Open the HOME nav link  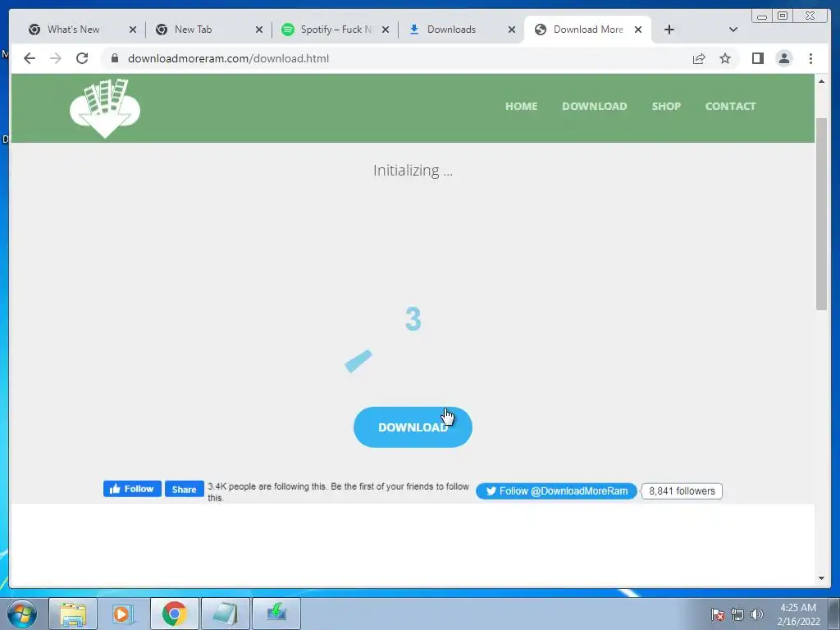click(x=521, y=106)
